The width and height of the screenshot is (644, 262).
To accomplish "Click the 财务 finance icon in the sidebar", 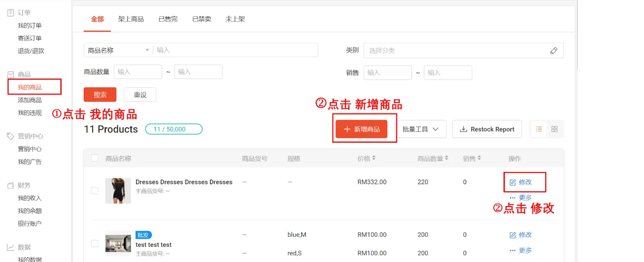I will [10, 185].
